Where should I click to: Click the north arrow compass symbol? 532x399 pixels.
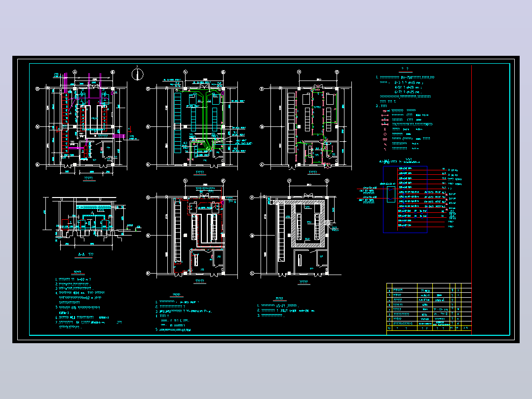pos(137,75)
